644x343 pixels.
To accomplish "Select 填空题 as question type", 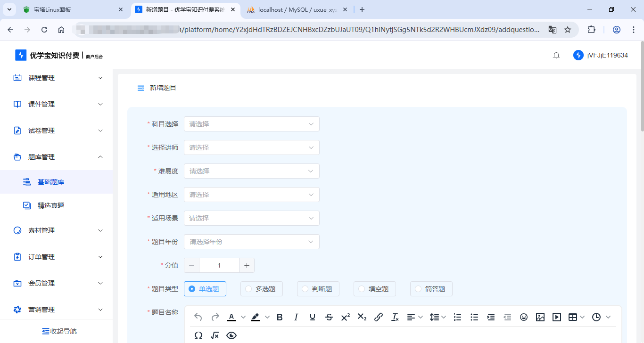I will [374, 289].
